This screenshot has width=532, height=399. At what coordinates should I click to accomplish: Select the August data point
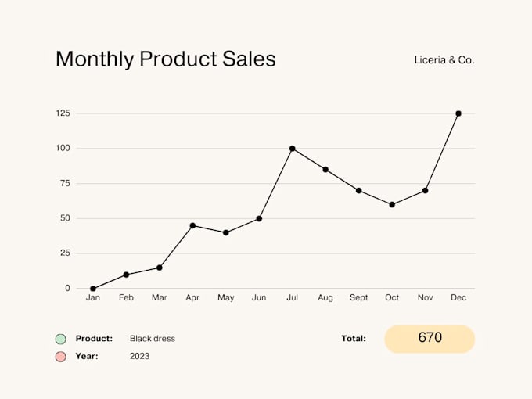(x=325, y=169)
